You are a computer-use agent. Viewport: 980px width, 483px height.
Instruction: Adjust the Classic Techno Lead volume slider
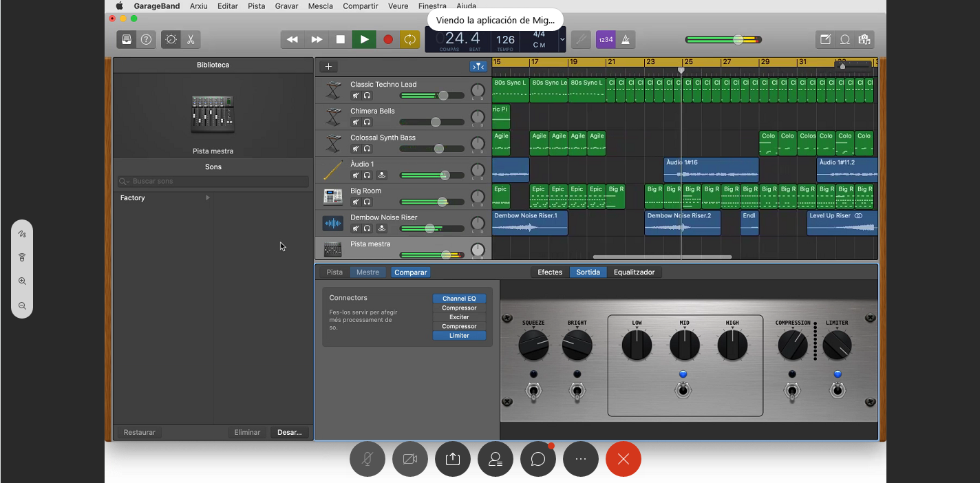pyautogui.click(x=432, y=96)
